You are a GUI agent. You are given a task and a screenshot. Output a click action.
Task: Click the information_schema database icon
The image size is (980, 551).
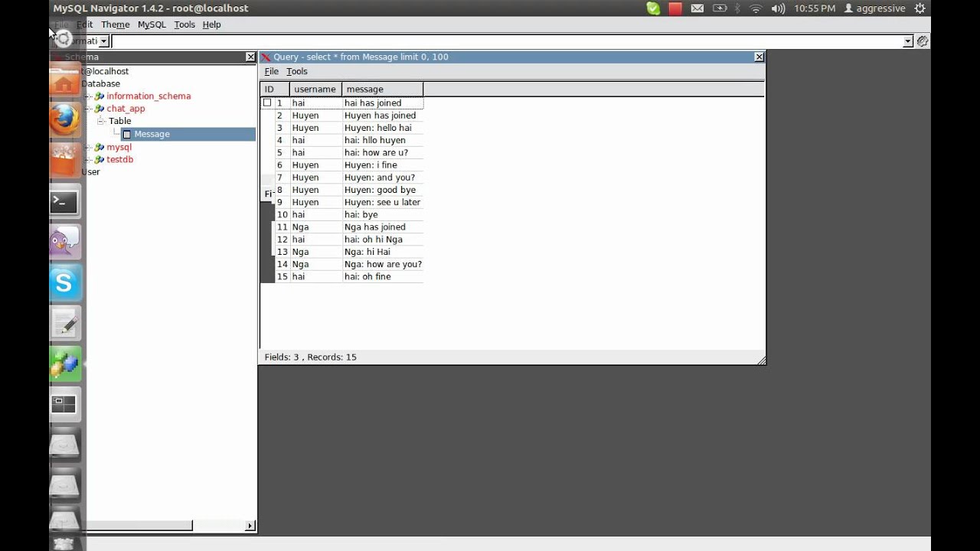(100, 96)
